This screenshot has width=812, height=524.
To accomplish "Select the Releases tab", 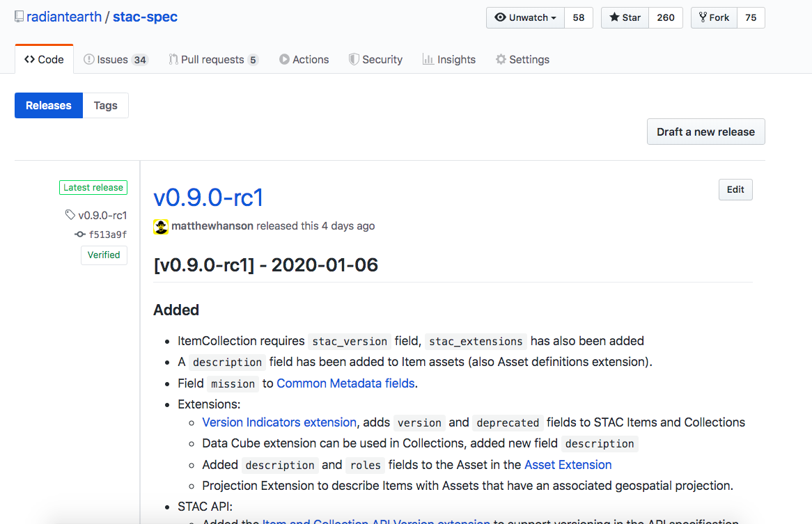I will tap(49, 106).
